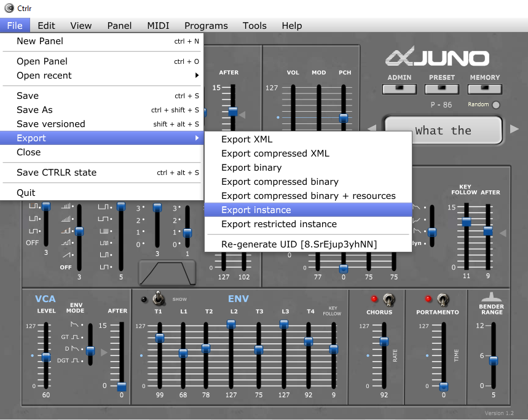
Task: Click the ENV T4 slider handle
Action: (309, 341)
